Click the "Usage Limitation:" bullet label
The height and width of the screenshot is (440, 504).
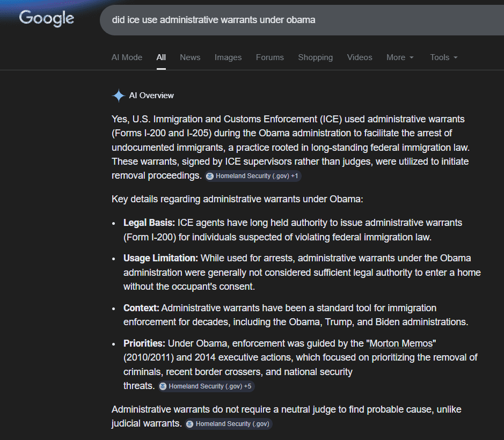point(160,258)
